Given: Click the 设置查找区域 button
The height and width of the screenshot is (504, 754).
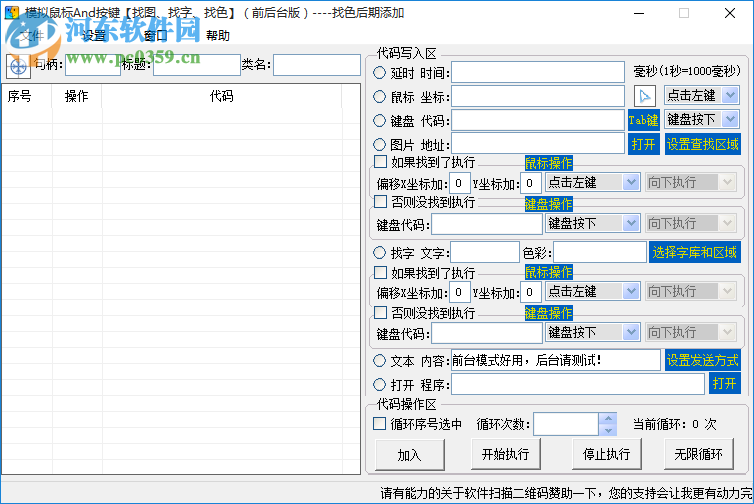Looking at the screenshot, I should (x=703, y=144).
